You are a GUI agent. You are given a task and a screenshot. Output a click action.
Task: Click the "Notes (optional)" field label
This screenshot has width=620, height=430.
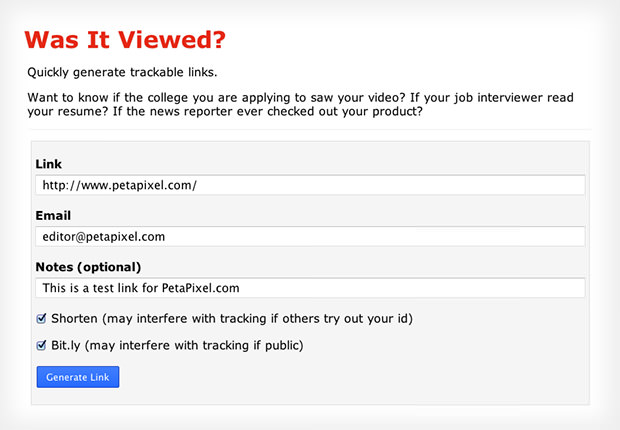click(88, 267)
